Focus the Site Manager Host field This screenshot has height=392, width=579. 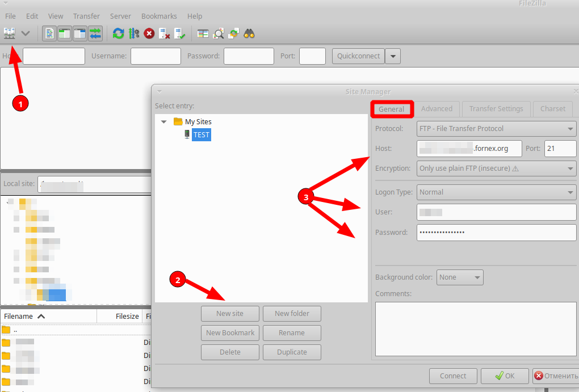[469, 149]
